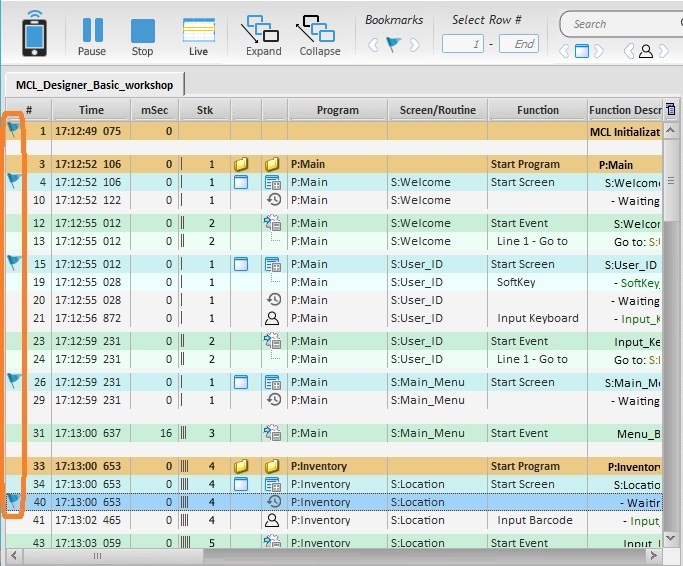The image size is (683, 566).
Task: Go to next bookmark arrow
Action: click(x=414, y=44)
